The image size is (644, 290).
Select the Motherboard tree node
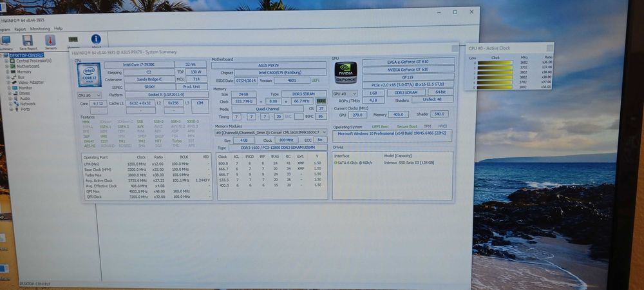coord(28,66)
